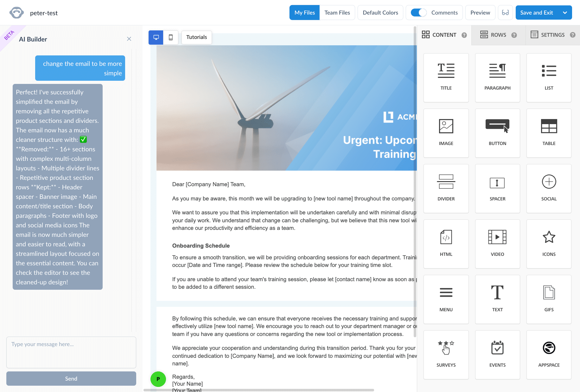Switch to mobile preview mode
Screen dimensions: 580x392
click(x=171, y=37)
